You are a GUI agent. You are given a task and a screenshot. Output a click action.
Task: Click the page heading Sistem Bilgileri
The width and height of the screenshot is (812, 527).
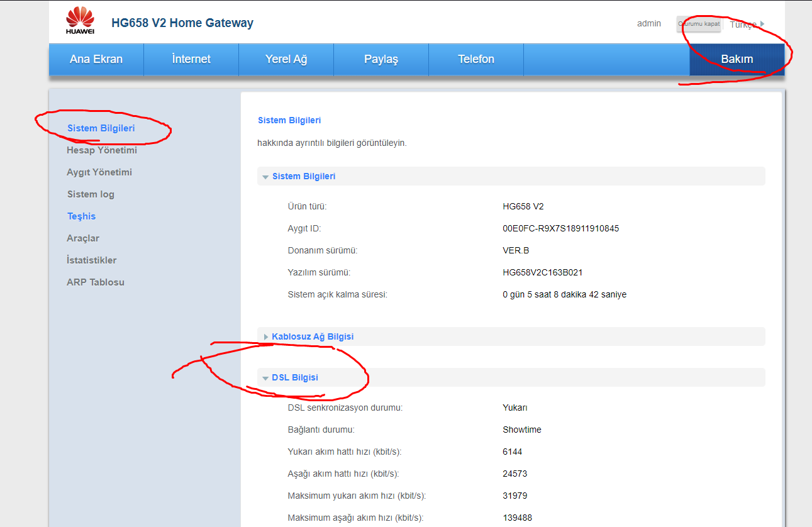point(289,120)
